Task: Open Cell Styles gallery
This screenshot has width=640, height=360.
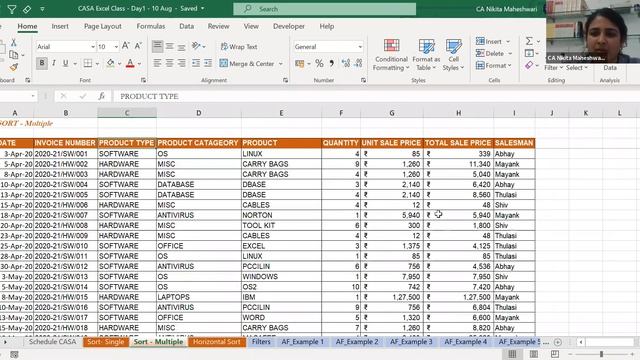Action: (x=453, y=55)
